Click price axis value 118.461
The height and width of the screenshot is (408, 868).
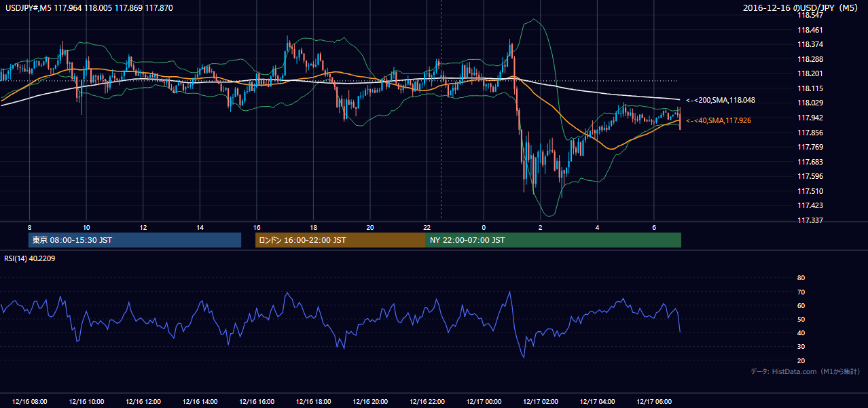tap(810, 30)
